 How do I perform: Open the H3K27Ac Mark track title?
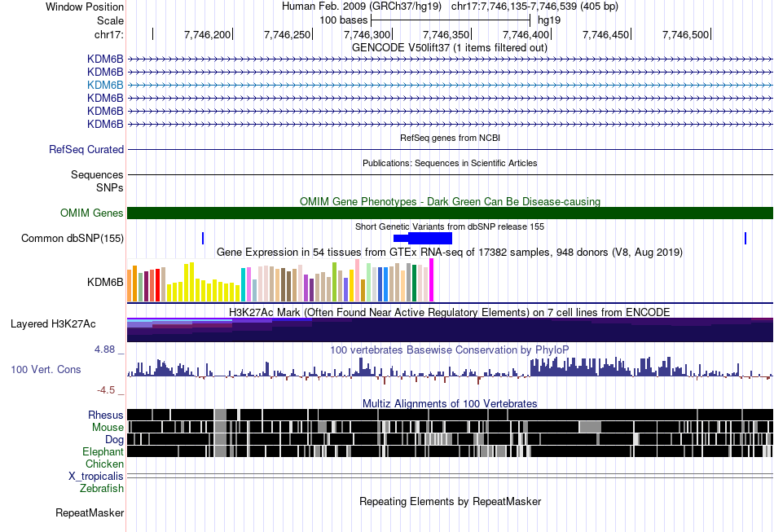(450, 312)
